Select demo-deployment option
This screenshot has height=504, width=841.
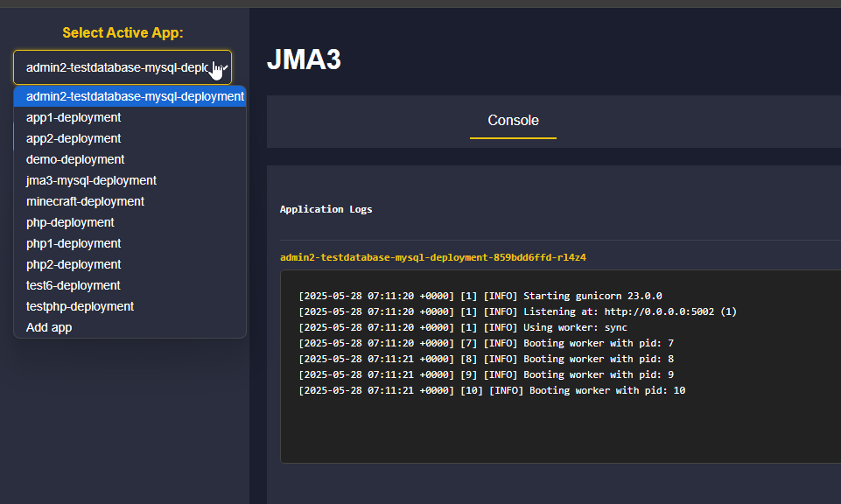(75, 159)
